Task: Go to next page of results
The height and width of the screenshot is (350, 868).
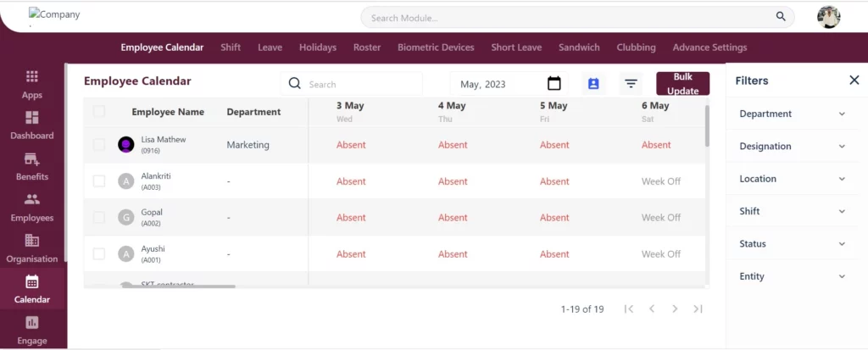Action: (675, 309)
